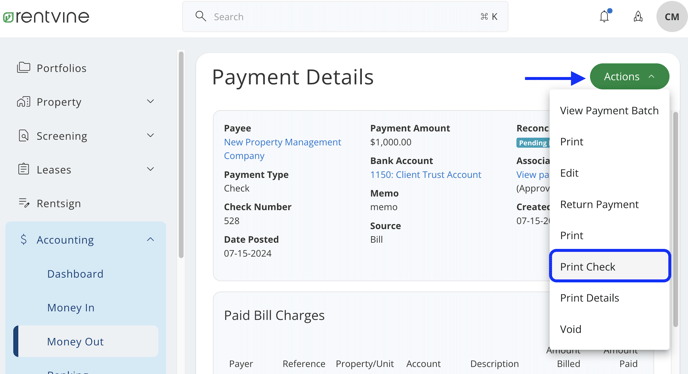Open the CM user avatar menu
This screenshot has height=374, width=688.
pyautogui.click(x=671, y=17)
